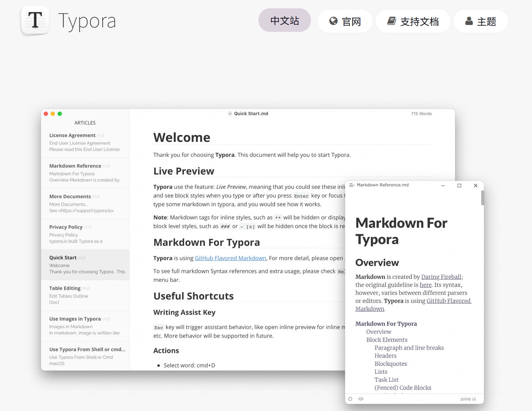Click the Welcome heading in Quick Start
532x411 pixels.
pyautogui.click(x=182, y=137)
